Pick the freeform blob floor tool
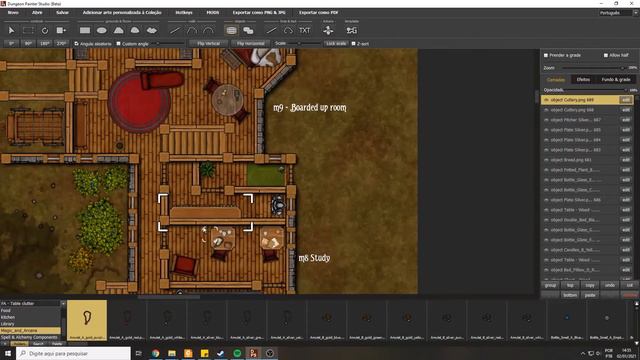Viewport: 640px width, 360px height. pyautogui.click(x=151, y=31)
